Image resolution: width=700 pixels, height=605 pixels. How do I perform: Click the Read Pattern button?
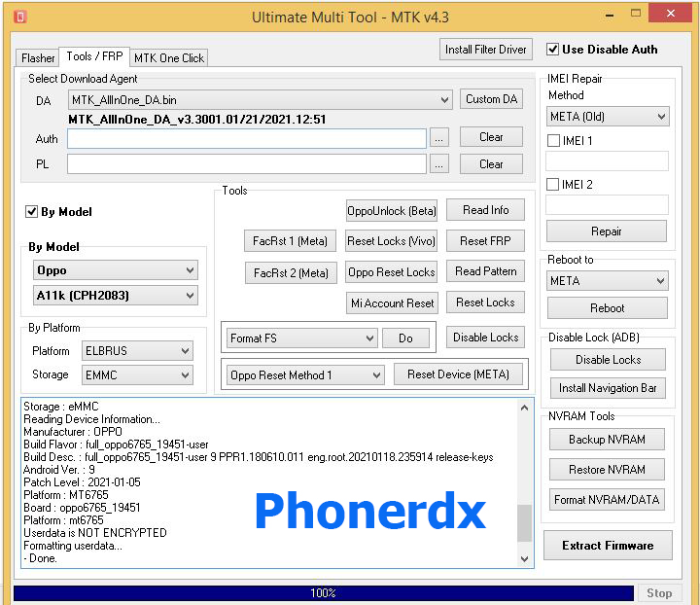(x=486, y=271)
